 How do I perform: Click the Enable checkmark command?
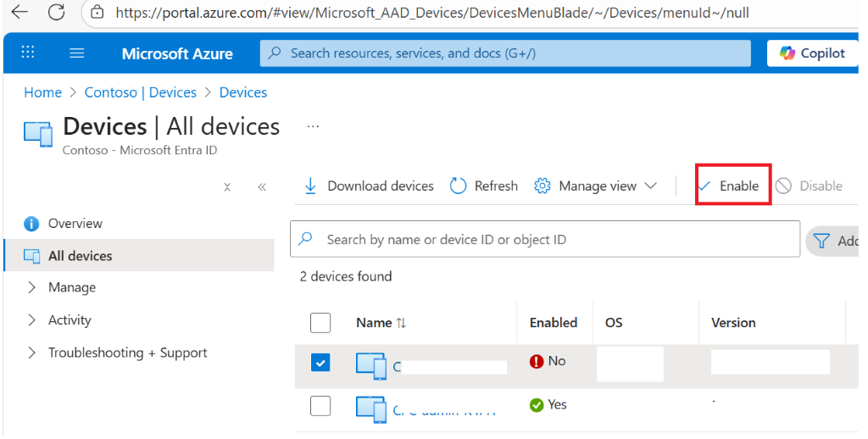pos(705,186)
